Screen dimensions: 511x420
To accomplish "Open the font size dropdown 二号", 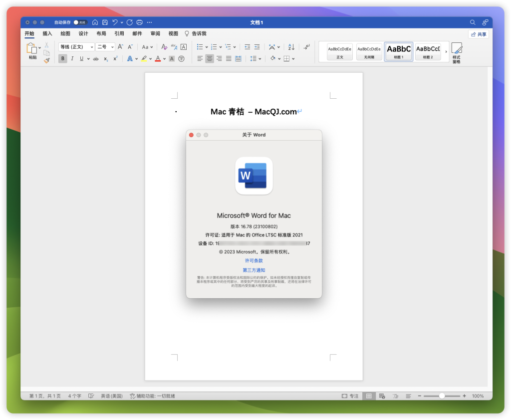I will 105,47.
